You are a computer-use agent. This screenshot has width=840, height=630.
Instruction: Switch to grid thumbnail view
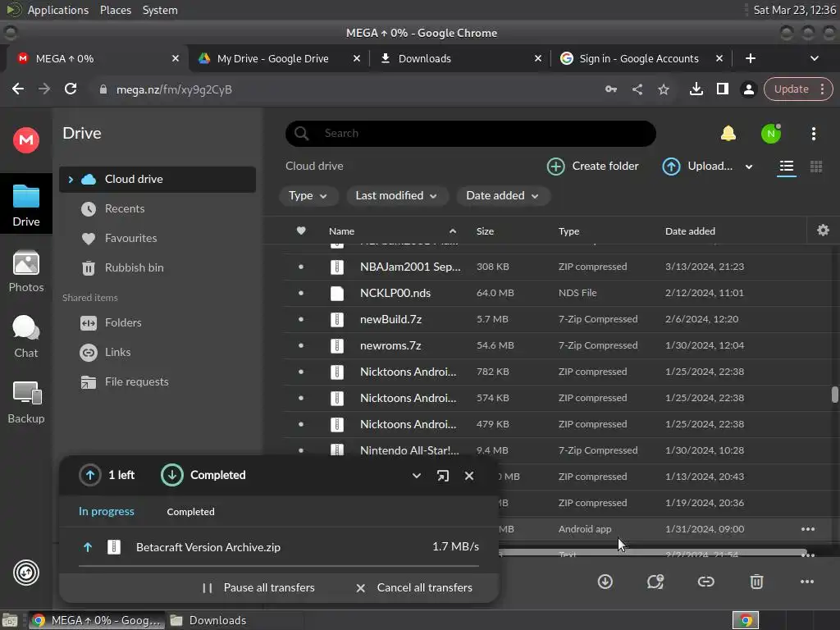(816, 167)
